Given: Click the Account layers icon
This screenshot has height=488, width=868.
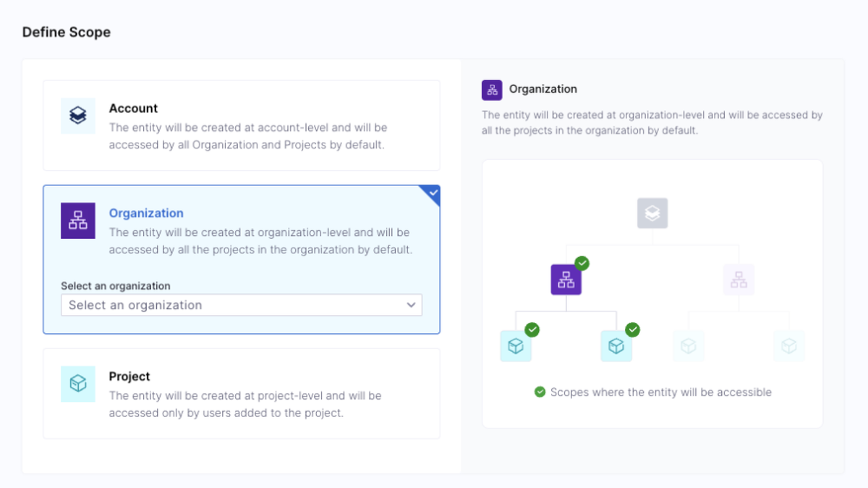Looking at the screenshot, I should [x=78, y=116].
